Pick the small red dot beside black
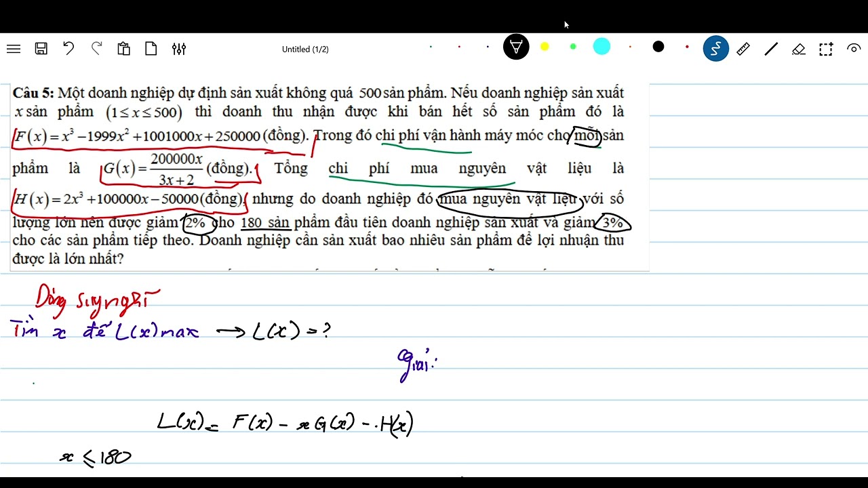The width and height of the screenshot is (868, 488). tap(687, 47)
